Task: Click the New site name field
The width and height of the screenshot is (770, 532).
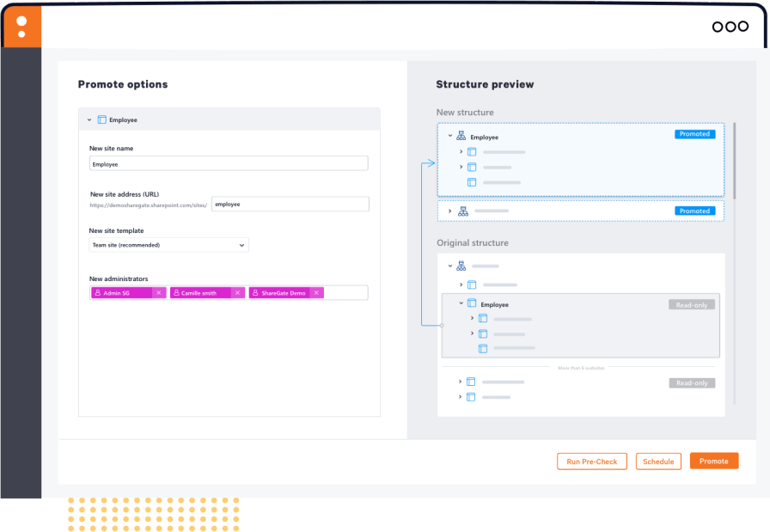Action: pyautogui.click(x=229, y=163)
